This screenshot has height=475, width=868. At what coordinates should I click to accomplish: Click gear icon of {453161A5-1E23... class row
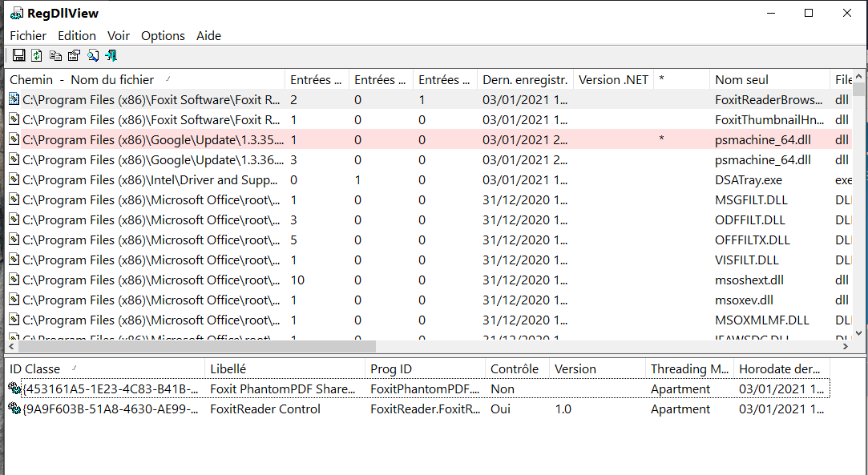pyautogui.click(x=14, y=388)
